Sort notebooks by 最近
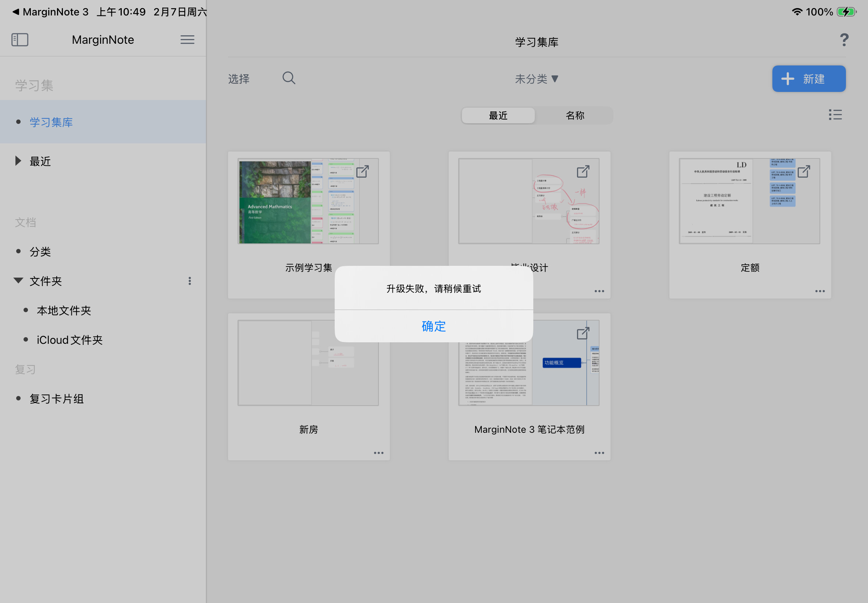This screenshot has height=603, width=868. click(x=498, y=115)
